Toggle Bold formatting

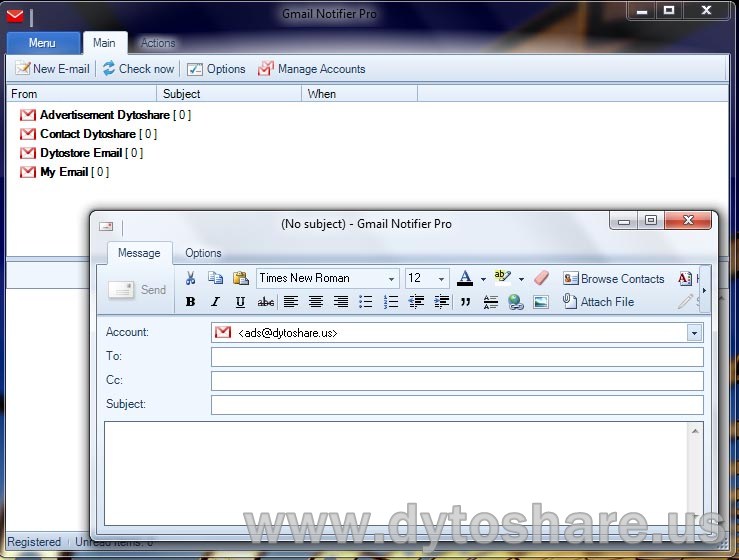[190, 302]
